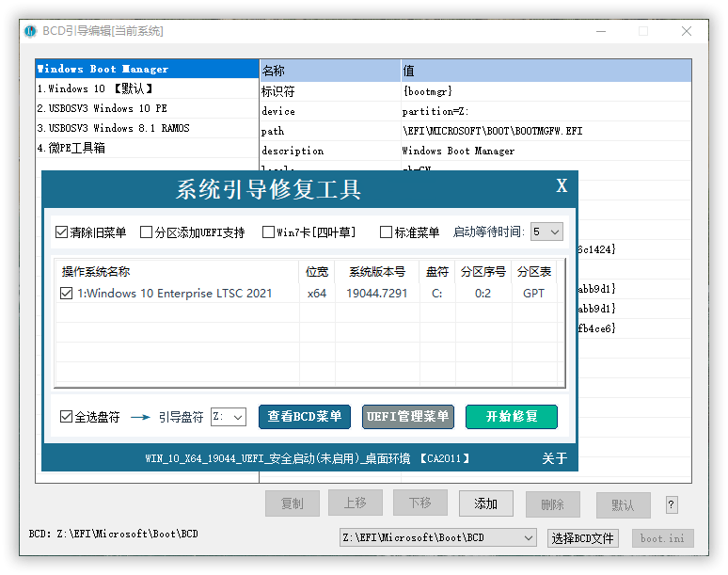The width and height of the screenshot is (728, 575).
Task: Minimize the BCD引导编辑 window
Action: 601,31
